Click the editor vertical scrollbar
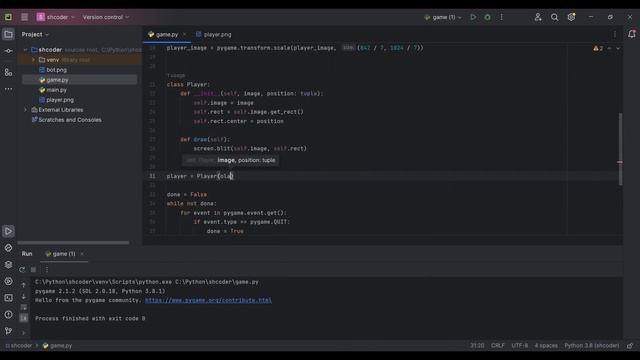 point(620,149)
